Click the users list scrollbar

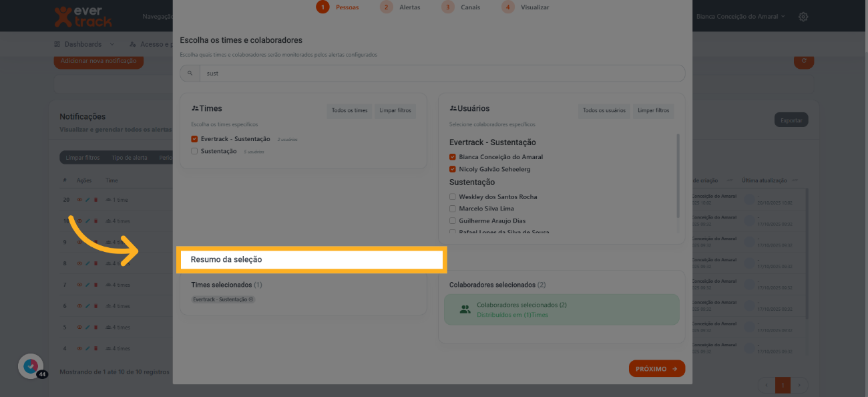[678, 175]
